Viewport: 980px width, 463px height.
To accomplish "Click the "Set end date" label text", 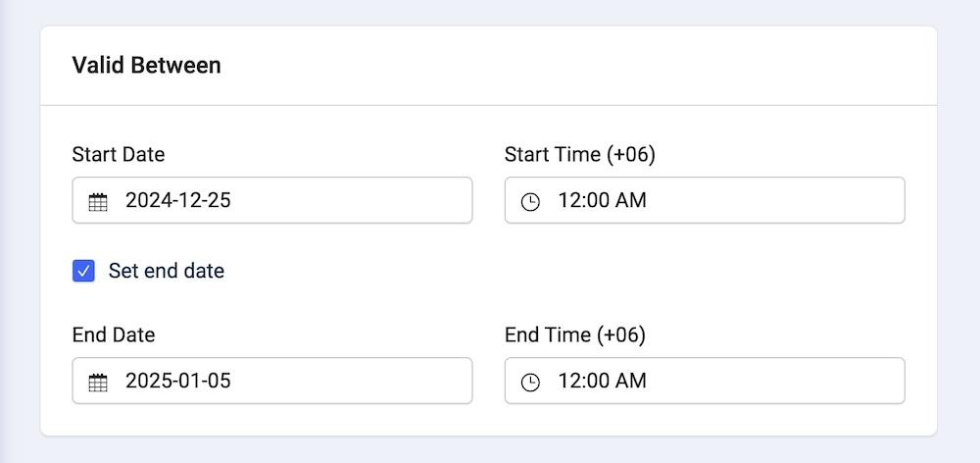I will click(167, 271).
